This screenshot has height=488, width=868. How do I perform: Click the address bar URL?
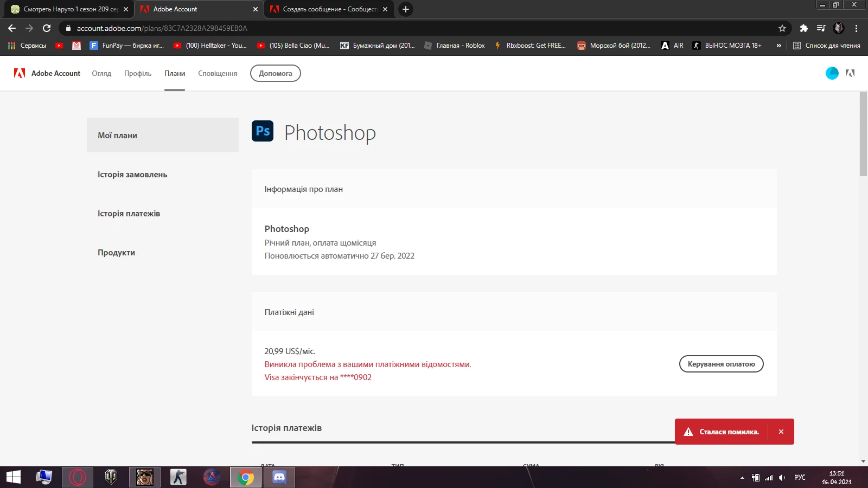[x=162, y=28]
